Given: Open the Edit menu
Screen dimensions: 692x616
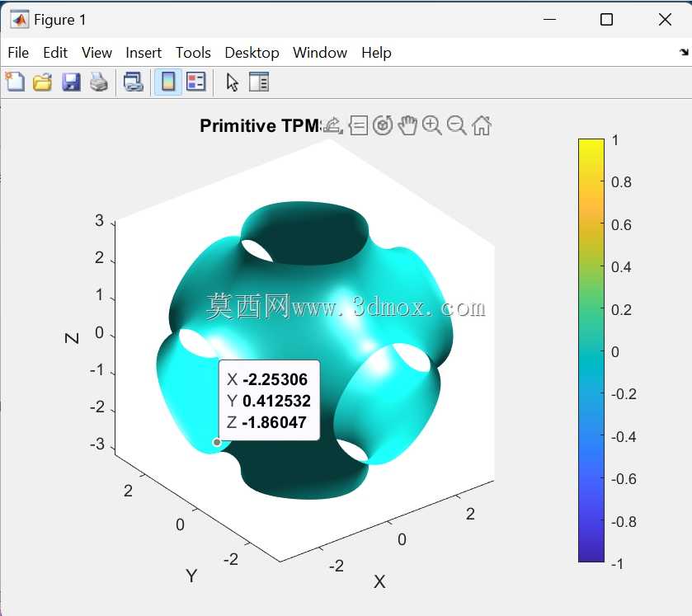Looking at the screenshot, I should 55,53.
